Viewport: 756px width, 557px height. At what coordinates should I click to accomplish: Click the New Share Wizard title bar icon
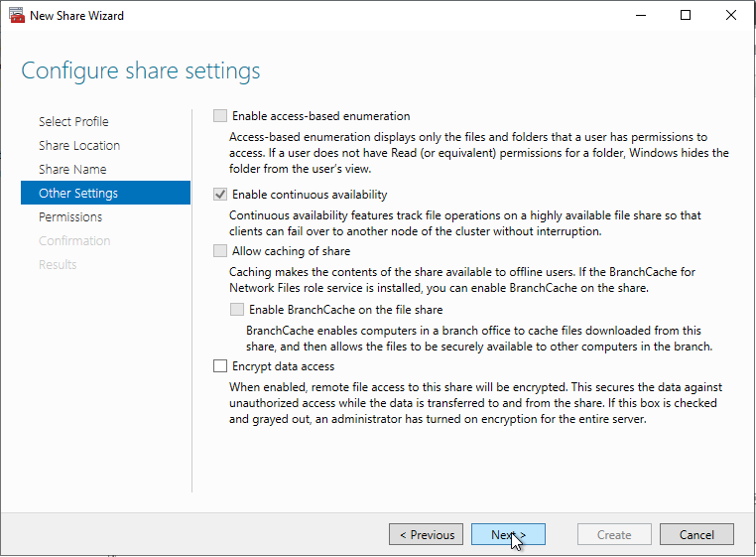16,16
